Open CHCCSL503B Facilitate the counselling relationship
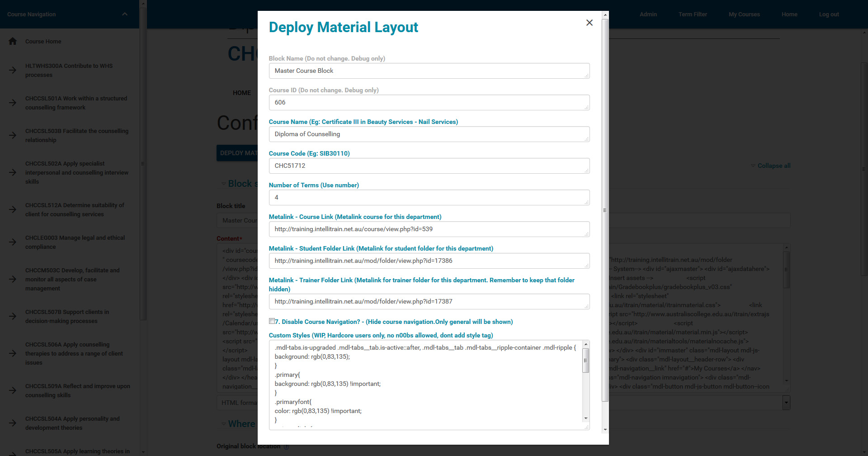This screenshot has height=456, width=868. pos(77,135)
